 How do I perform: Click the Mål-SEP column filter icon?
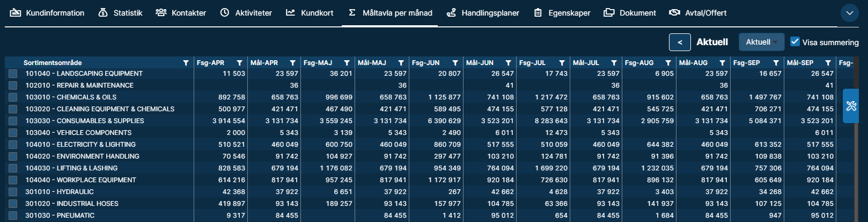[828, 63]
